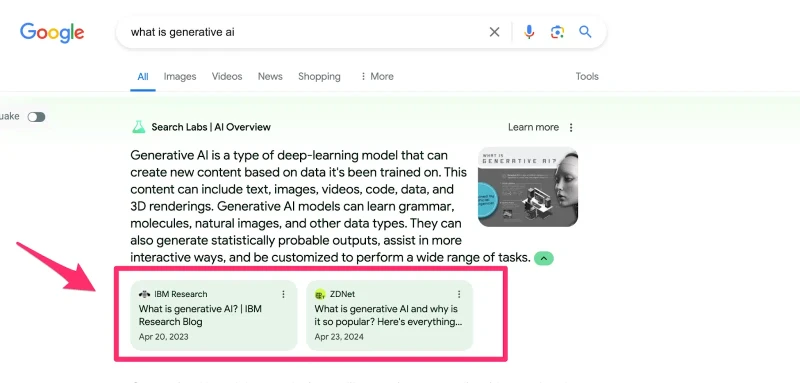This screenshot has height=383, width=800.
Task: Select the All results tab
Action: (x=143, y=76)
